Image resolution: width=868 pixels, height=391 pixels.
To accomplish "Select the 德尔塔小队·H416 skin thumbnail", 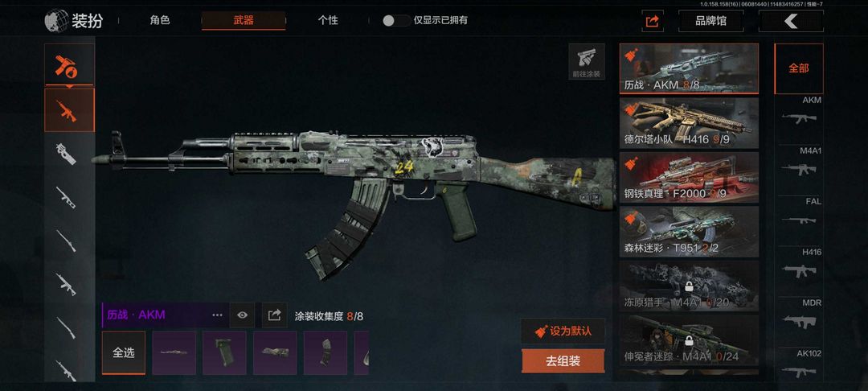I will (690, 123).
